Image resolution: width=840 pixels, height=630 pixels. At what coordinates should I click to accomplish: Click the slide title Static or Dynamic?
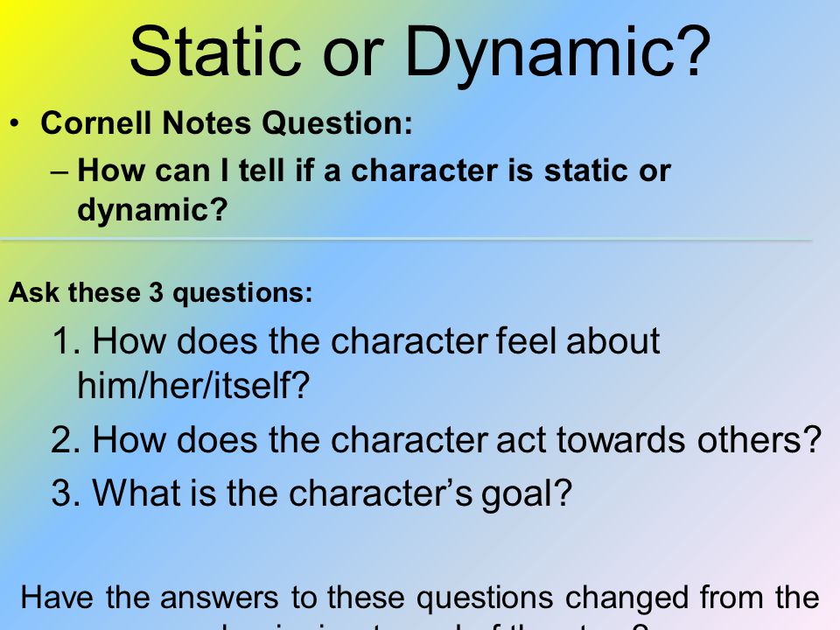click(x=420, y=52)
